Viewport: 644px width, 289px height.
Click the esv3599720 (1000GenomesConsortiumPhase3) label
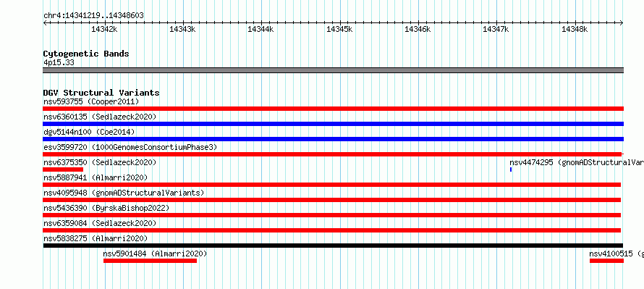pos(130,147)
